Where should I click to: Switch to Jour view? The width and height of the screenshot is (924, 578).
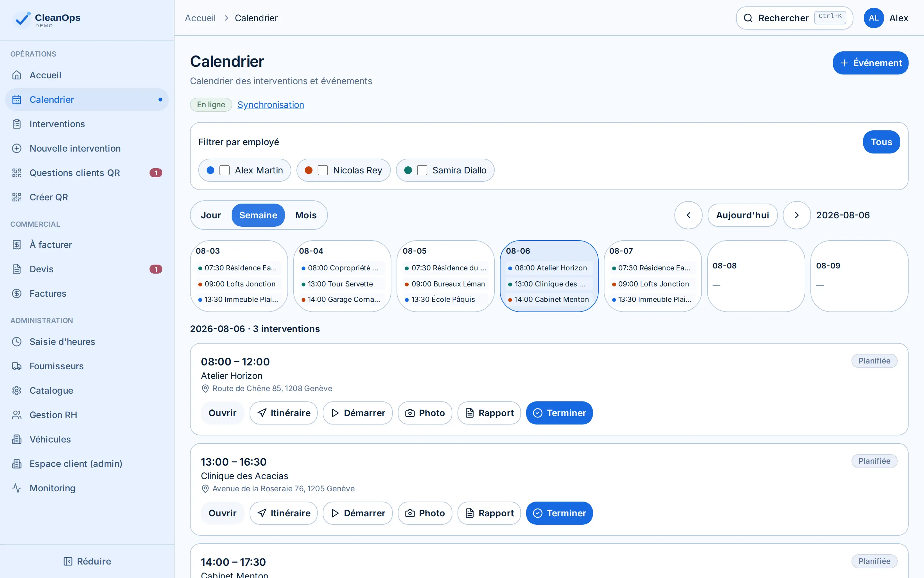point(211,215)
